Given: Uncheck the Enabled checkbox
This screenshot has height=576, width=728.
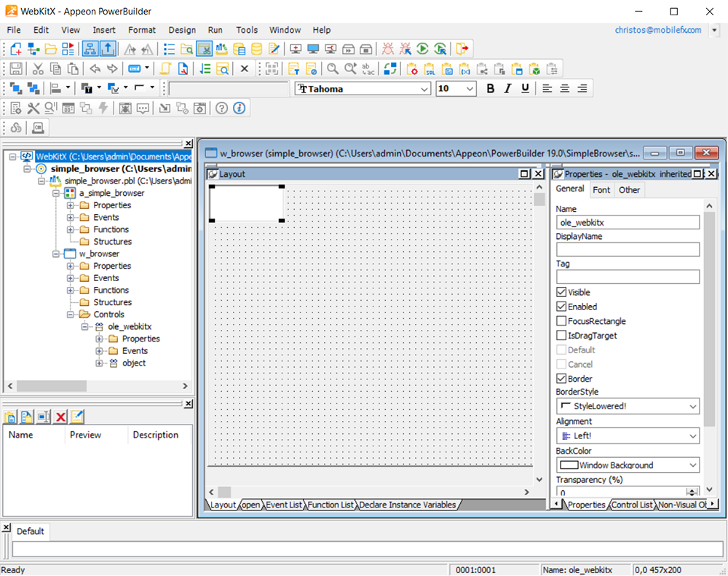Looking at the screenshot, I should (561, 307).
